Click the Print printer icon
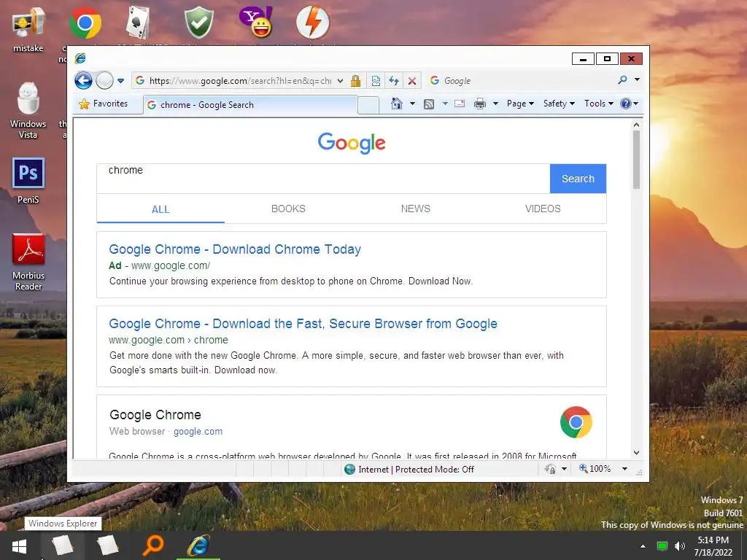 coord(480,104)
